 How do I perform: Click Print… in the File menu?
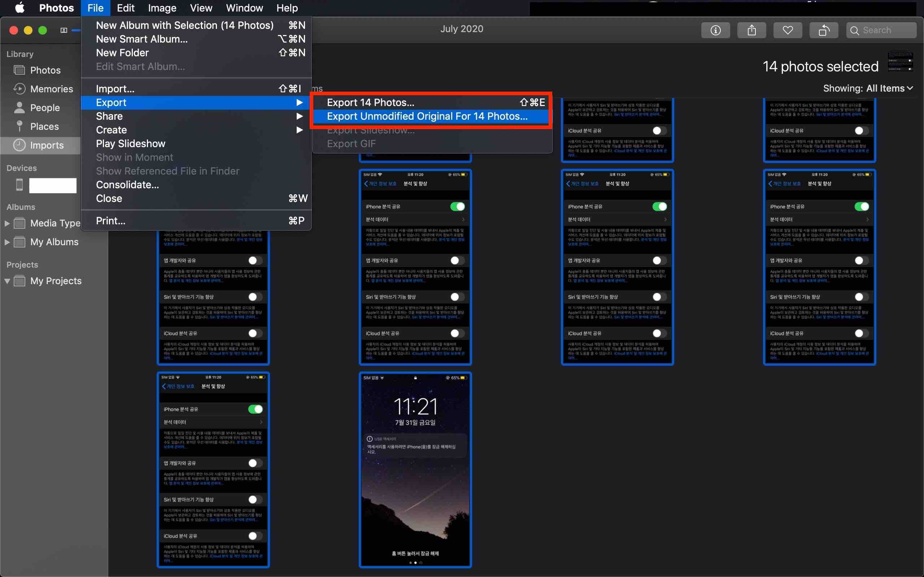click(x=110, y=221)
